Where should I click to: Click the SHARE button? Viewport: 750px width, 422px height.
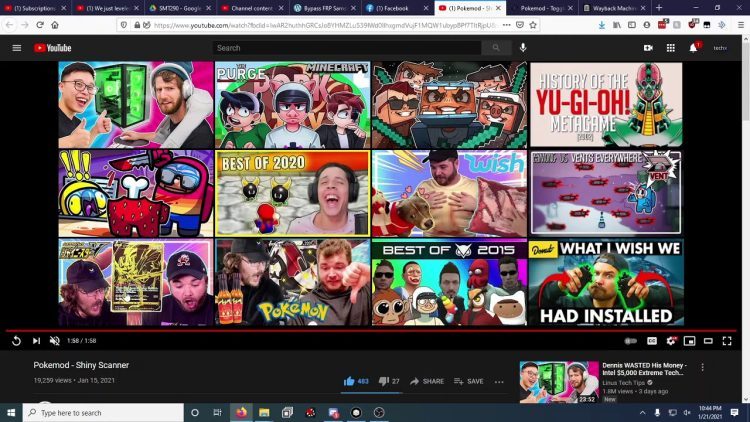(x=427, y=381)
